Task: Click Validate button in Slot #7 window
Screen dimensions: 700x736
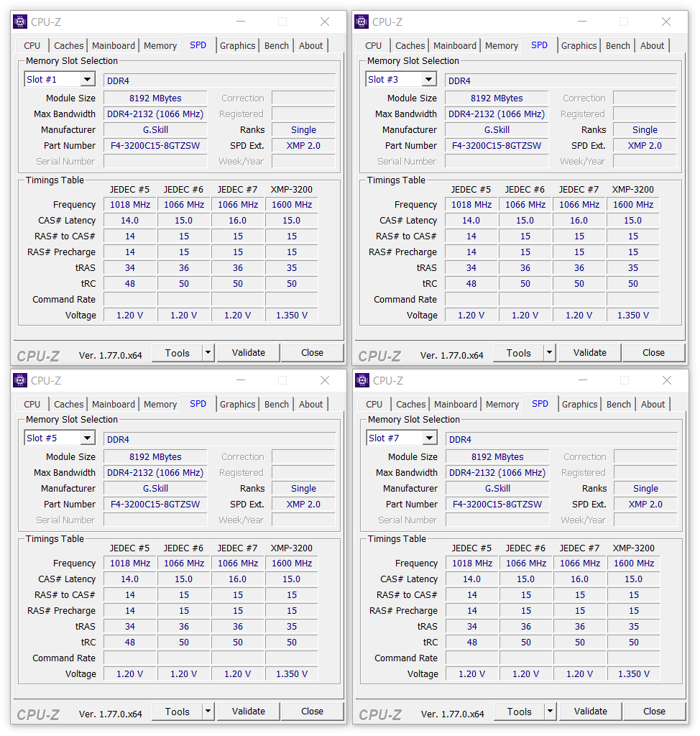Action: click(591, 711)
